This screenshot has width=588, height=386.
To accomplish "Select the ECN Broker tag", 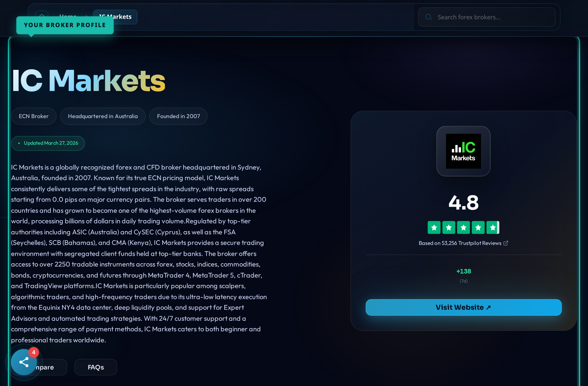I will point(34,116).
